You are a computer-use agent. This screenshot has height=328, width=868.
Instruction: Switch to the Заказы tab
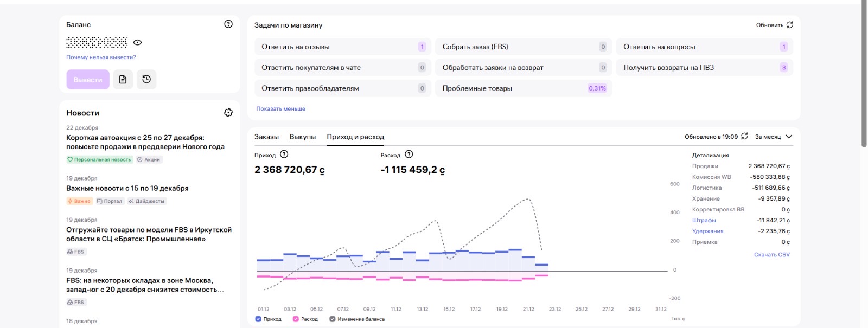pos(266,137)
